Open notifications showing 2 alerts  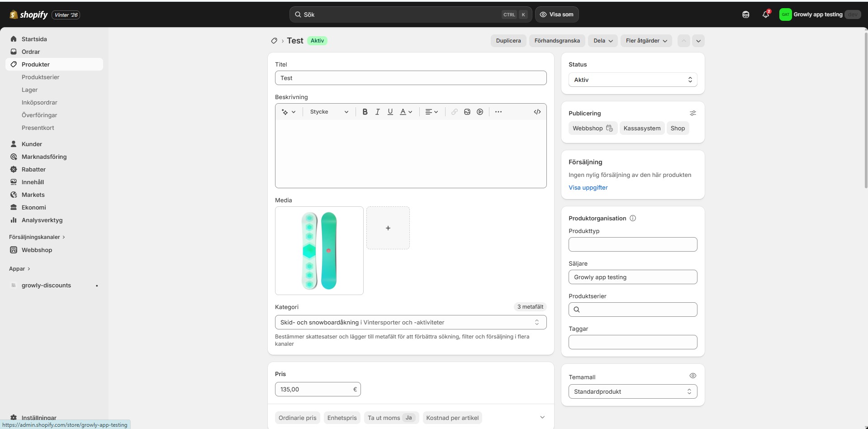click(x=766, y=14)
